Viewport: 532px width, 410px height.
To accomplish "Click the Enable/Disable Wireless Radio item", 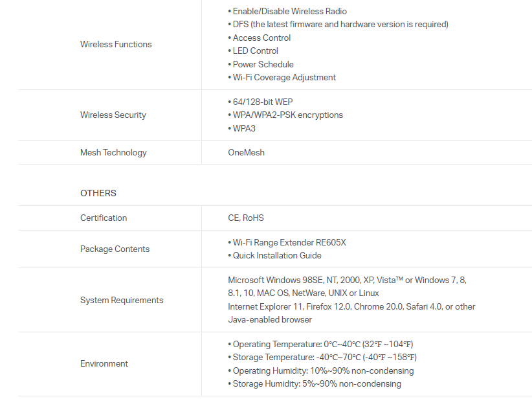I will (289, 12).
